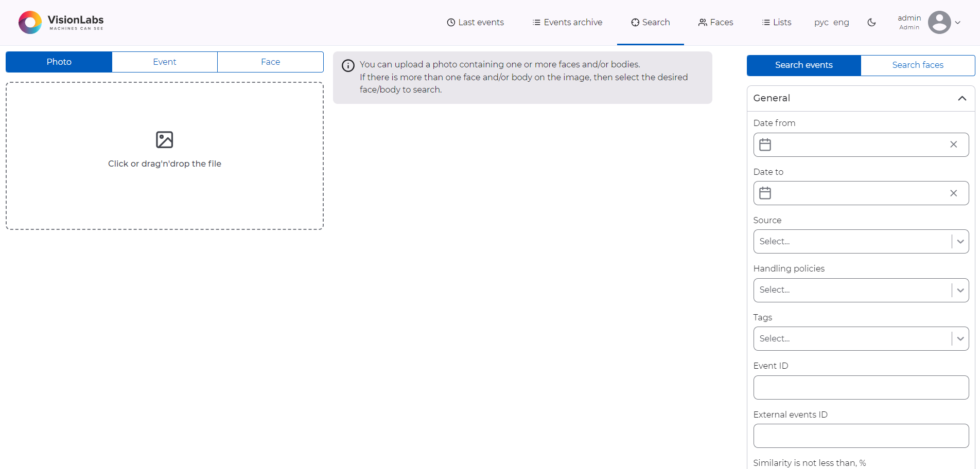
Task: Select the Search faces button
Action: click(x=917, y=65)
